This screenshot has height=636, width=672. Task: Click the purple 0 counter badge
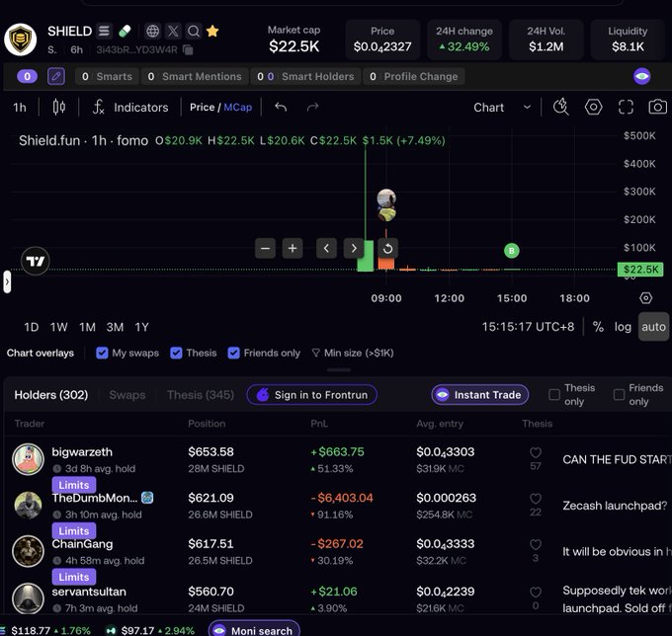tap(27, 77)
